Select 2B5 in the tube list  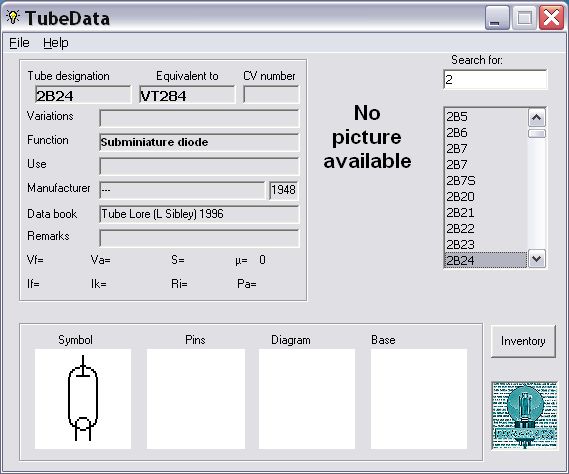pyautogui.click(x=486, y=117)
